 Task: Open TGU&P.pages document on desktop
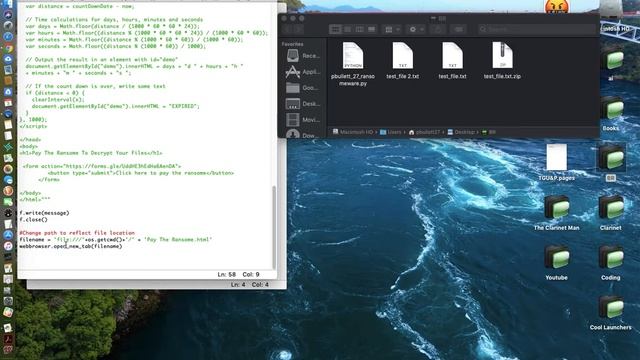pyautogui.click(x=556, y=162)
